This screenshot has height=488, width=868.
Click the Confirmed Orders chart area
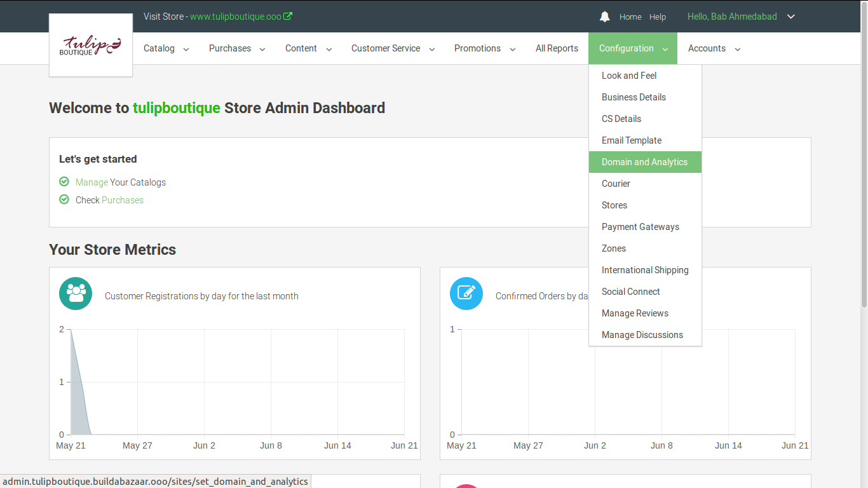click(628, 382)
